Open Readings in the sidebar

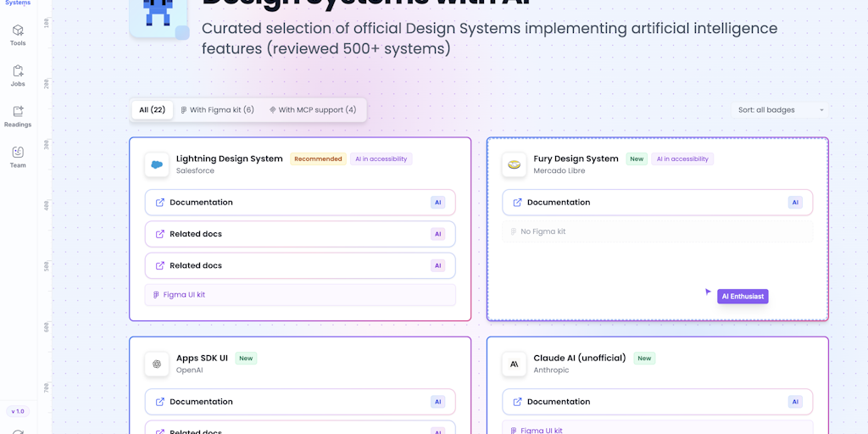coord(18,116)
